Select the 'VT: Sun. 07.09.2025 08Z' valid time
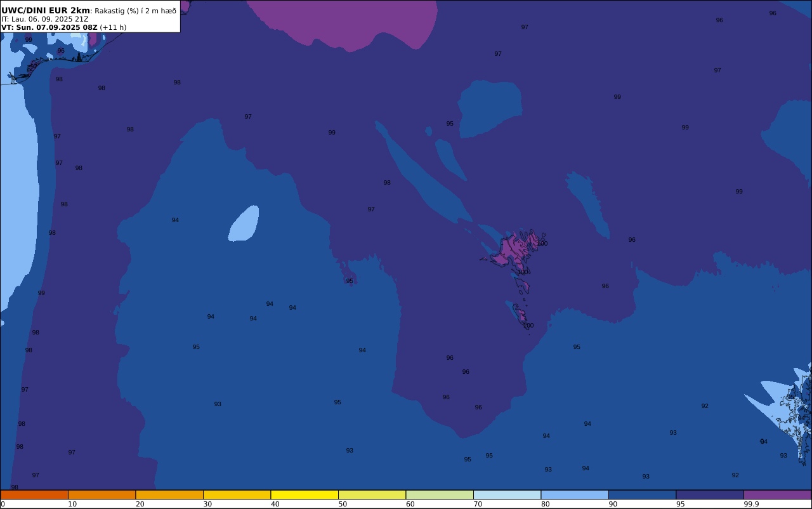 point(49,27)
